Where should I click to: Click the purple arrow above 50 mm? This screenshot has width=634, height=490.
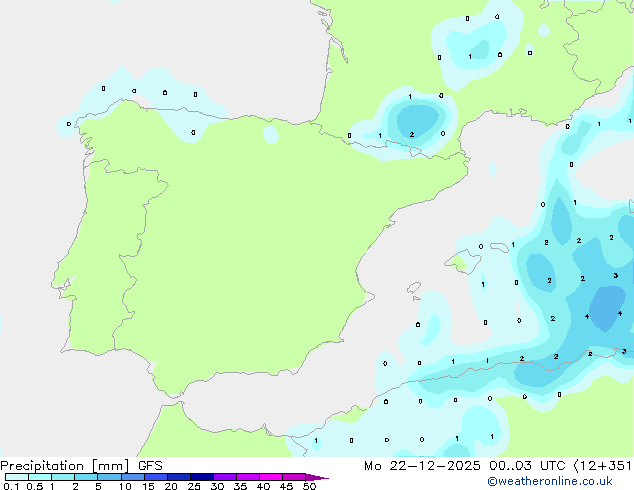tap(317, 477)
